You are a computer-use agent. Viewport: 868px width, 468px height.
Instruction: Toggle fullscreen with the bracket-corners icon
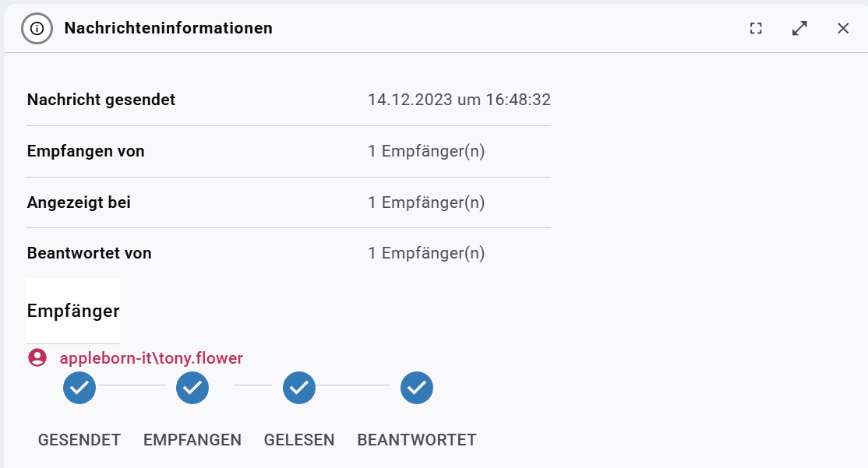756,28
